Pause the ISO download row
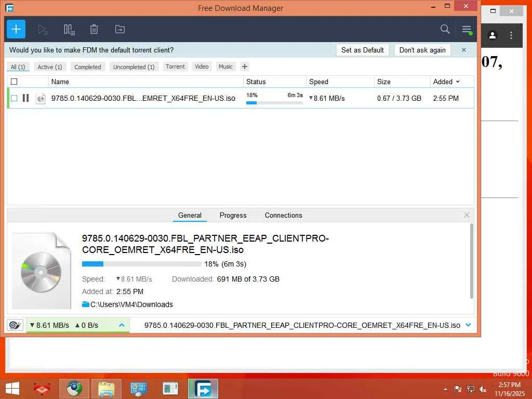Image resolution: width=532 pixels, height=399 pixels. tap(26, 98)
